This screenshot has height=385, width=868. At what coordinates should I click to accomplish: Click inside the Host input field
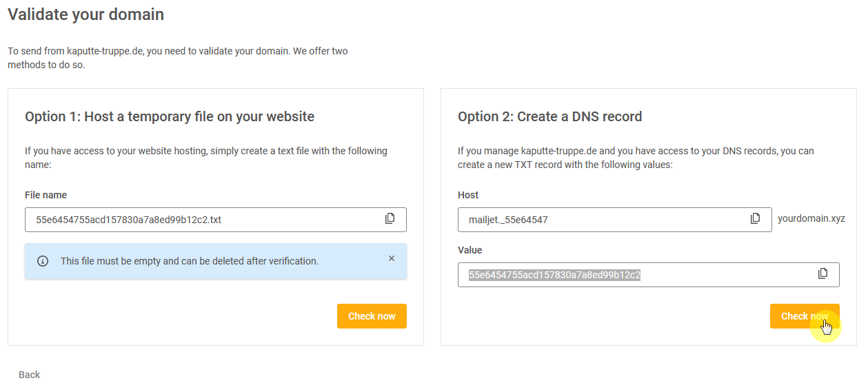600,220
